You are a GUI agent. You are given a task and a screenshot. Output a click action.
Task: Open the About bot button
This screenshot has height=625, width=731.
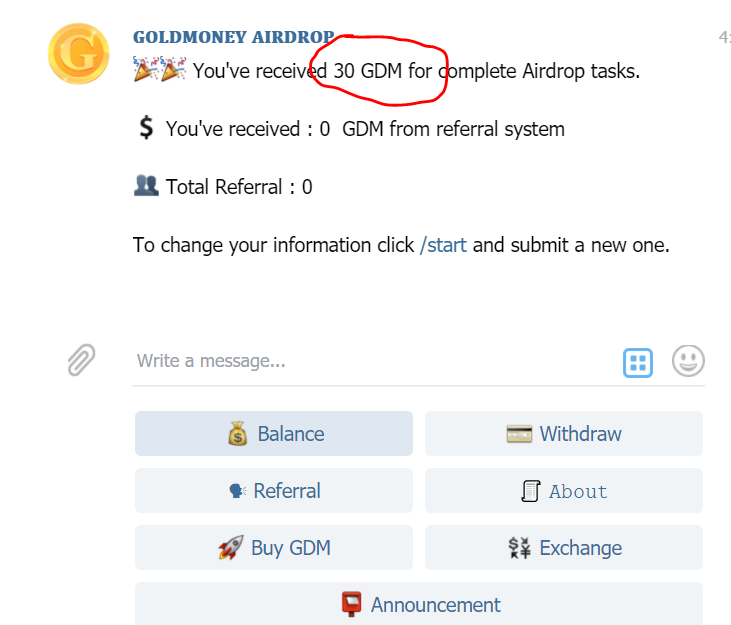click(564, 491)
